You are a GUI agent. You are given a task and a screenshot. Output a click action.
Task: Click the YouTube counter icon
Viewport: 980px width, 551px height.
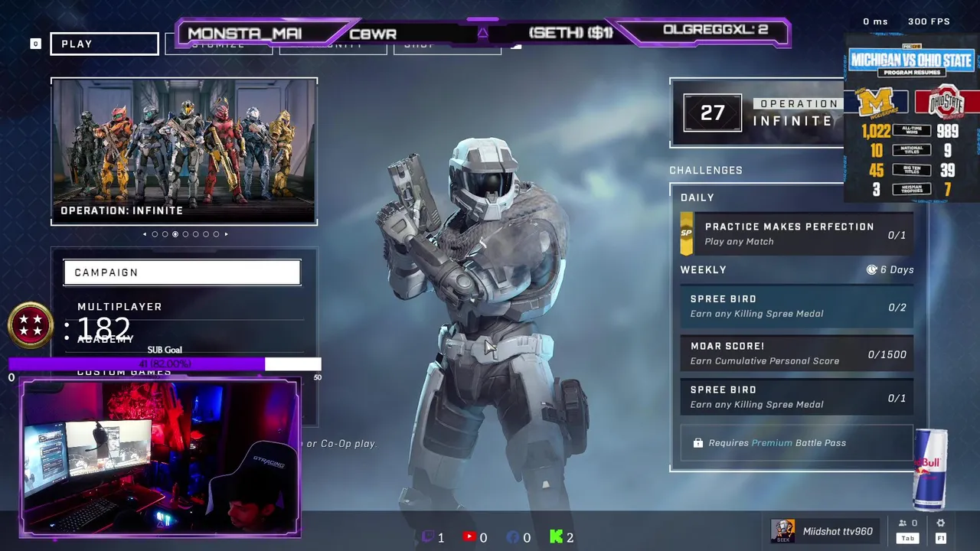click(x=469, y=537)
